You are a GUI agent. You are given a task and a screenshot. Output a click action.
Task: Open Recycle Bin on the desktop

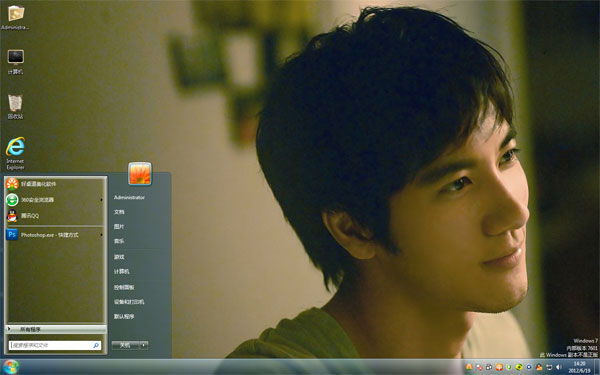[x=15, y=107]
